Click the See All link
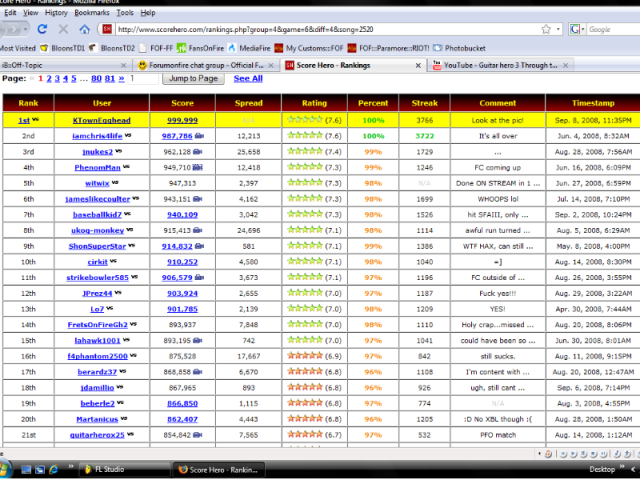640x480 pixels. coord(248,78)
